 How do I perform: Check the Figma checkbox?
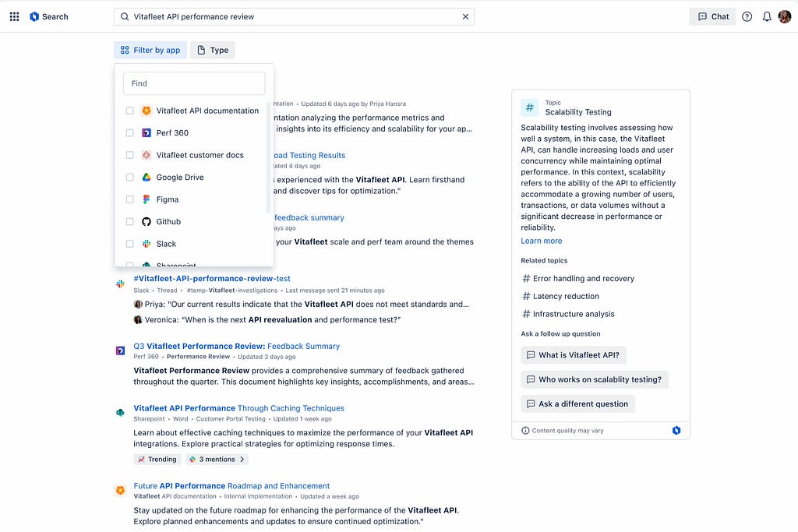[130, 199]
